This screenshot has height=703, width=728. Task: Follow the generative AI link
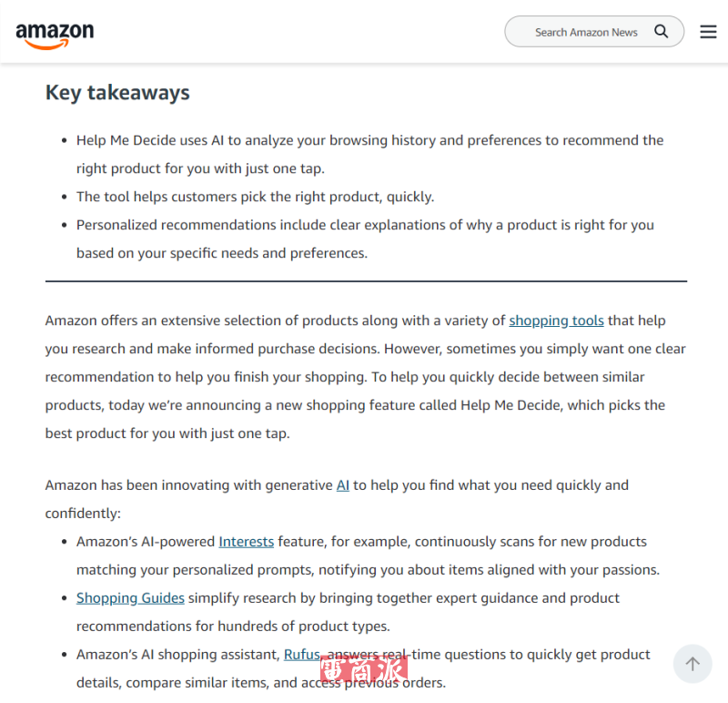coord(343,485)
